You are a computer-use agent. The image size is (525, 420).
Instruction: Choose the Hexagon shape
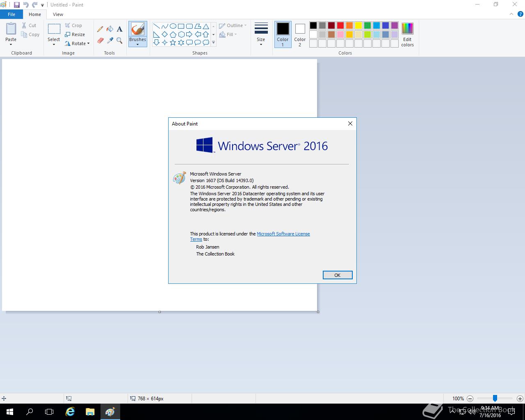[x=181, y=34]
